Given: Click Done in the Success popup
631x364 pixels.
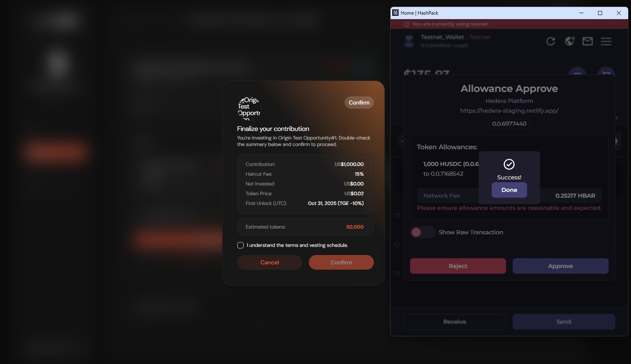Looking at the screenshot, I should (x=509, y=190).
